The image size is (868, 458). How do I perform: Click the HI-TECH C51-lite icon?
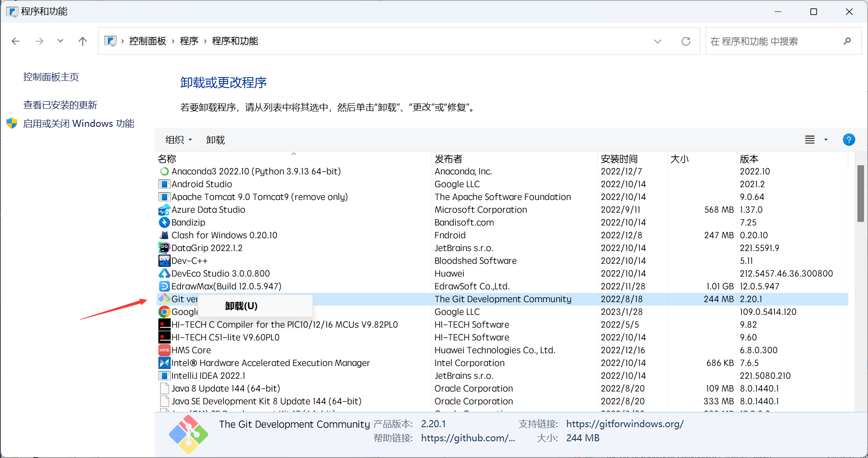pos(164,337)
